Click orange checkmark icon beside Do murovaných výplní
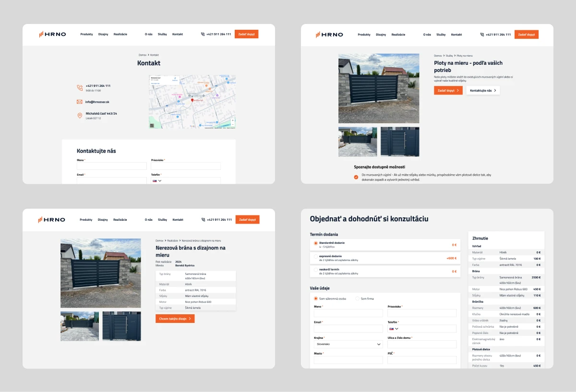This screenshot has height=392, width=576. click(356, 177)
